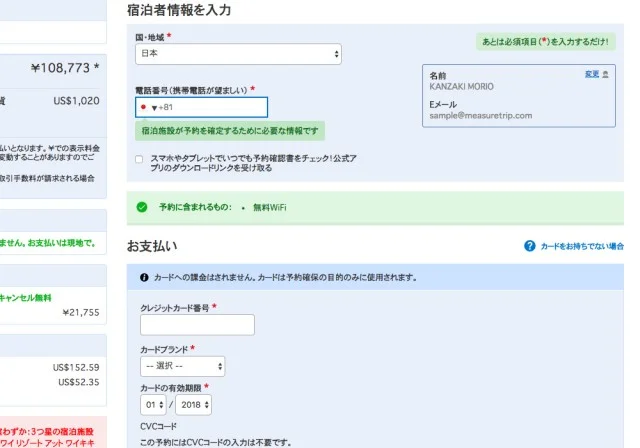The image size is (640, 448).
Task: Open the カードをお持ちでない場合 link
Action: click(582, 246)
